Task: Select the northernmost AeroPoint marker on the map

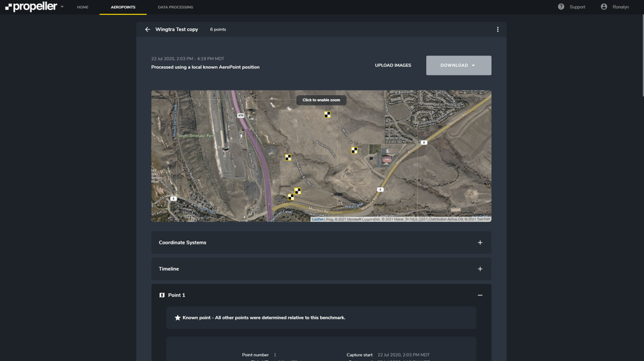Action: click(327, 115)
